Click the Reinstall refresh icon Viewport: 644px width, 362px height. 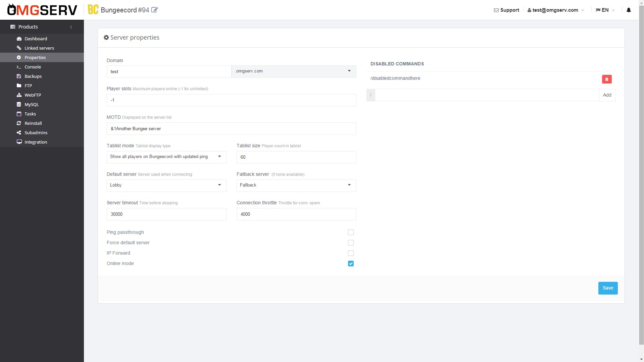click(x=19, y=123)
